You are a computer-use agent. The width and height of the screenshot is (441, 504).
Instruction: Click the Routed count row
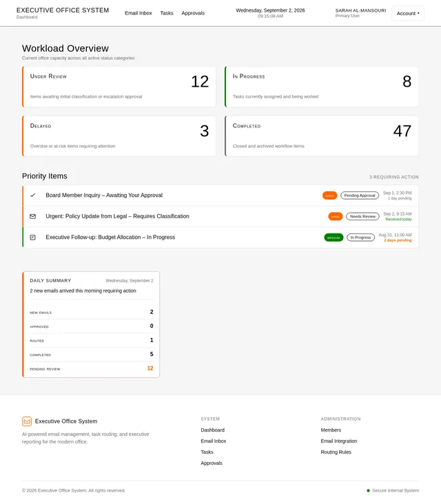[x=92, y=340]
